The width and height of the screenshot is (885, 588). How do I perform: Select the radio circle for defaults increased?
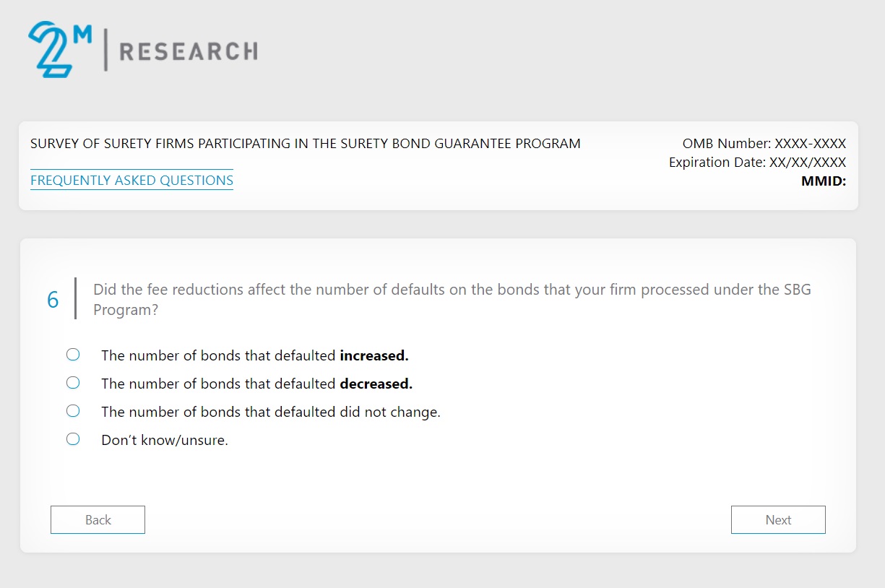click(x=73, y=355)
